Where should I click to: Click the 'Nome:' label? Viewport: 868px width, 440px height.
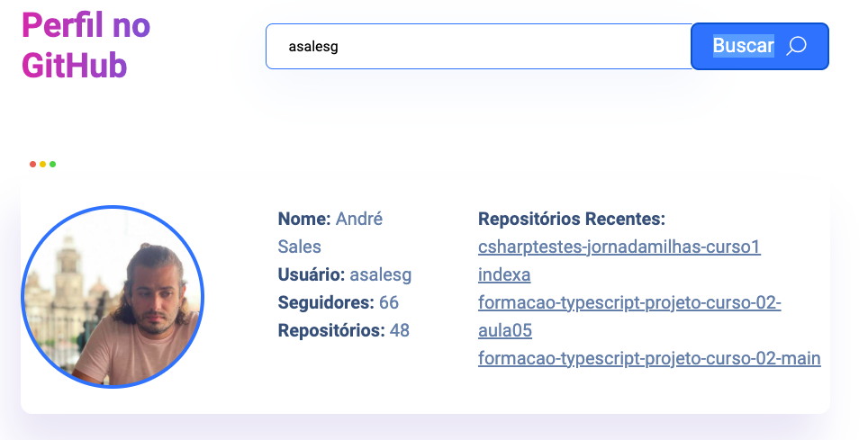point(304,219)
